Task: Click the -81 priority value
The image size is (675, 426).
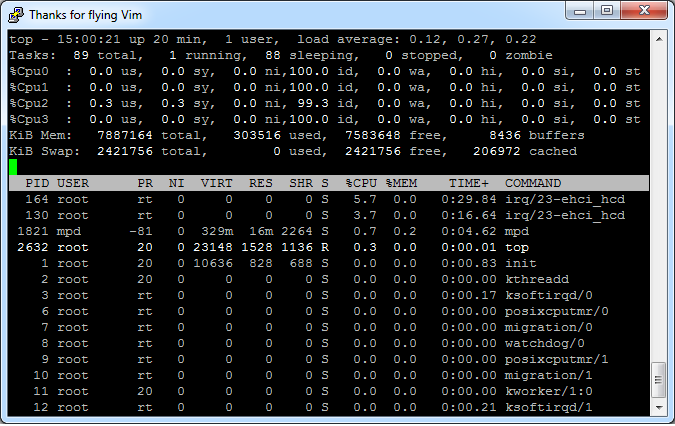Action: pyautogui.click(x=141, y=232)
